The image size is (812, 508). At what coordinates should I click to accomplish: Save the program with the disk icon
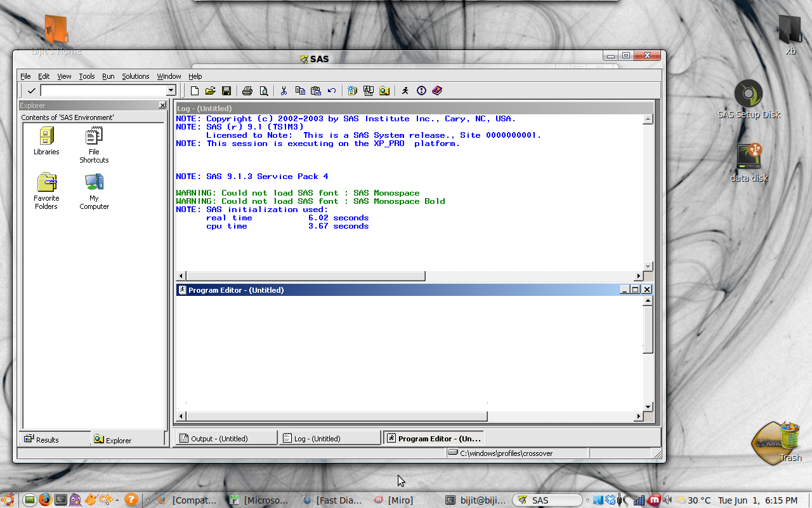[x=226, y=90]
